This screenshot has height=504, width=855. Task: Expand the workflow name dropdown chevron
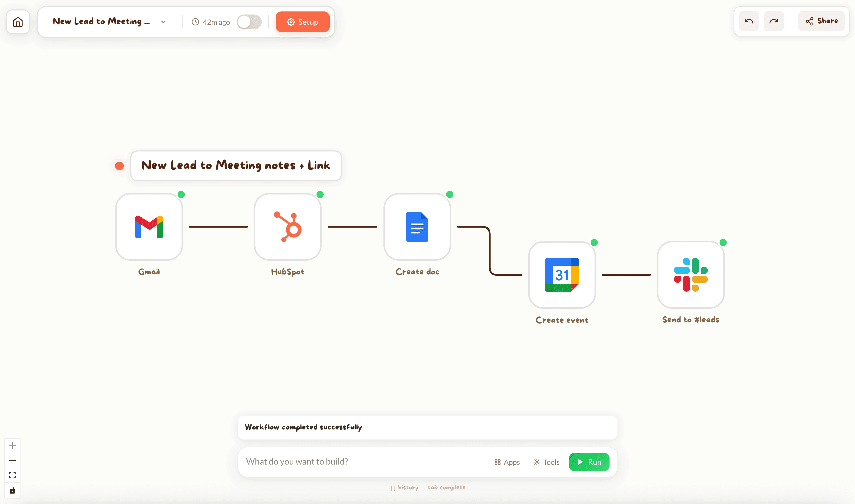pyautogui.click(x=163, y=22)
